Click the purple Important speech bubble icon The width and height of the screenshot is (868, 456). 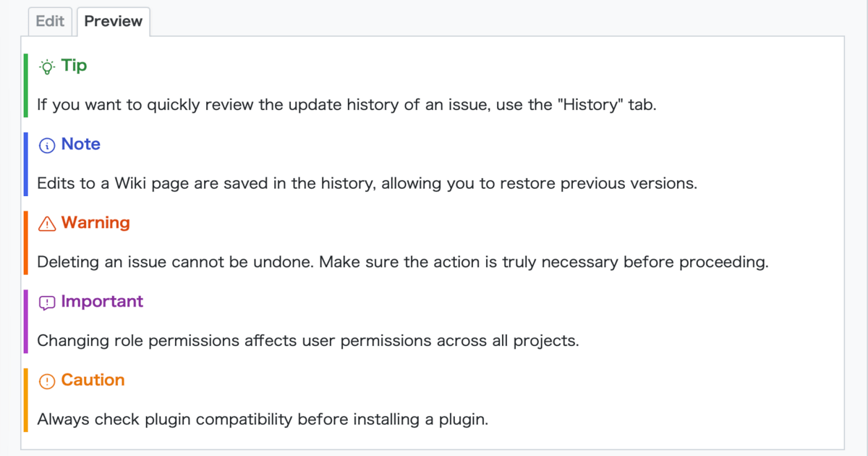[47, 303]
